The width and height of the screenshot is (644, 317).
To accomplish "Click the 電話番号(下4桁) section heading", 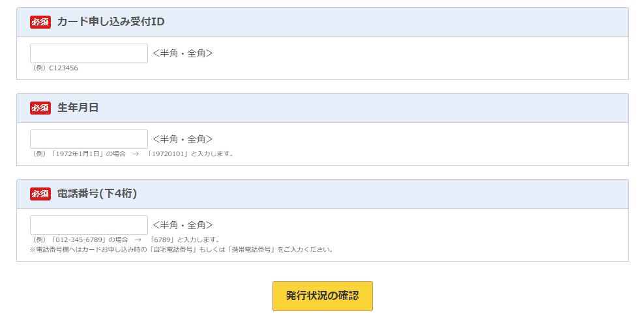I will point(97,194).
